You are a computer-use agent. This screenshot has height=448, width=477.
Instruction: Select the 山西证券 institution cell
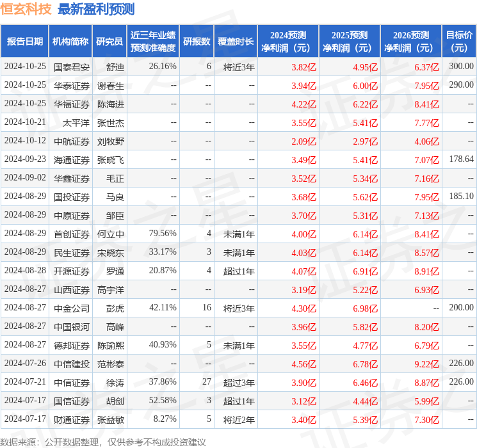tap(72, 290)
